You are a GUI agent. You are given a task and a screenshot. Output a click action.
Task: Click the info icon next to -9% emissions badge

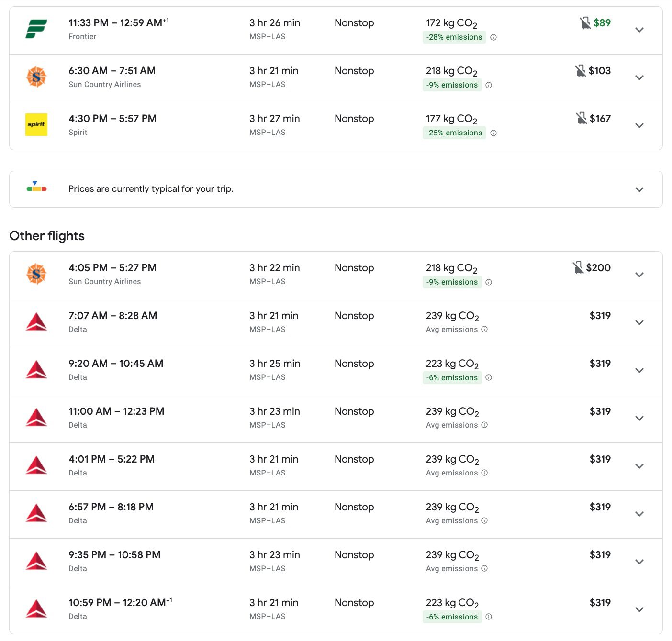pos(489,85)
